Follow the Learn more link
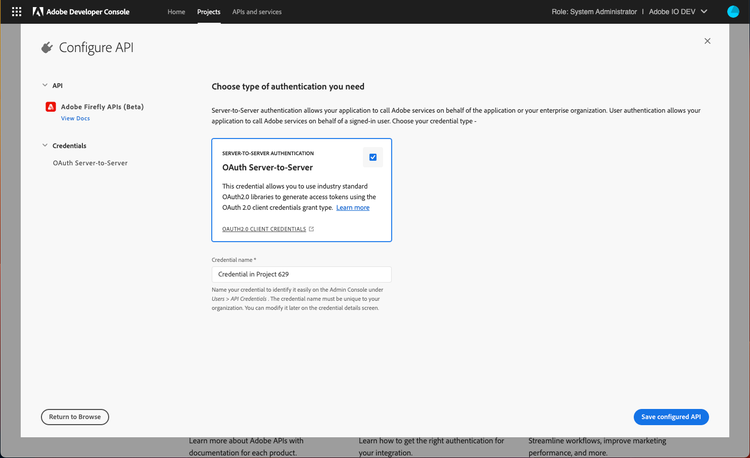 point(352,207)
